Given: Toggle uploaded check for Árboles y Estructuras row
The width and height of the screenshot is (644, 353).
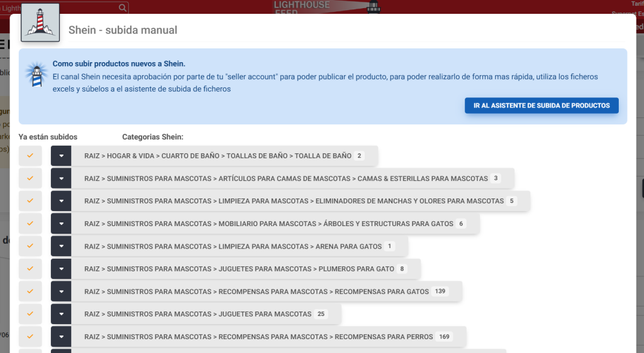Looking at the screenshot, I should click(30, 224).
